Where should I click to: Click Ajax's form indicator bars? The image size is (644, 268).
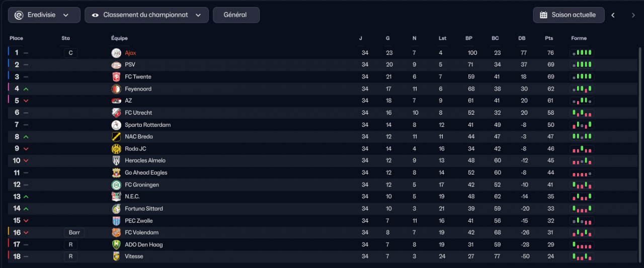(x=582, y=53)
